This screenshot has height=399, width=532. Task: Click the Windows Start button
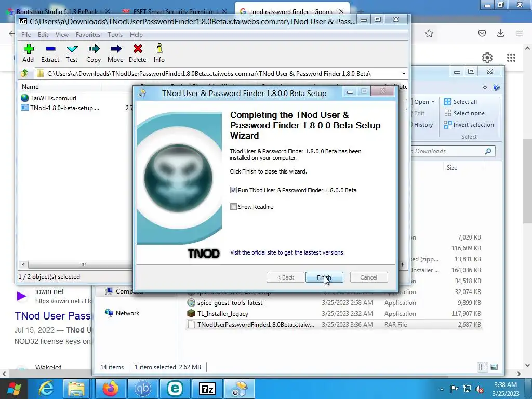point(14,389)
